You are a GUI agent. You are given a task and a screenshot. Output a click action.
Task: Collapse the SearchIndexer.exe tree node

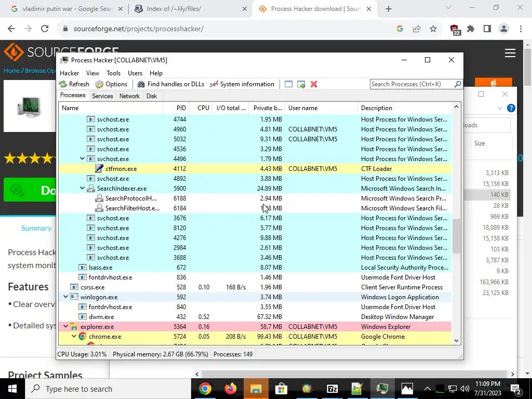click(82, 188)
